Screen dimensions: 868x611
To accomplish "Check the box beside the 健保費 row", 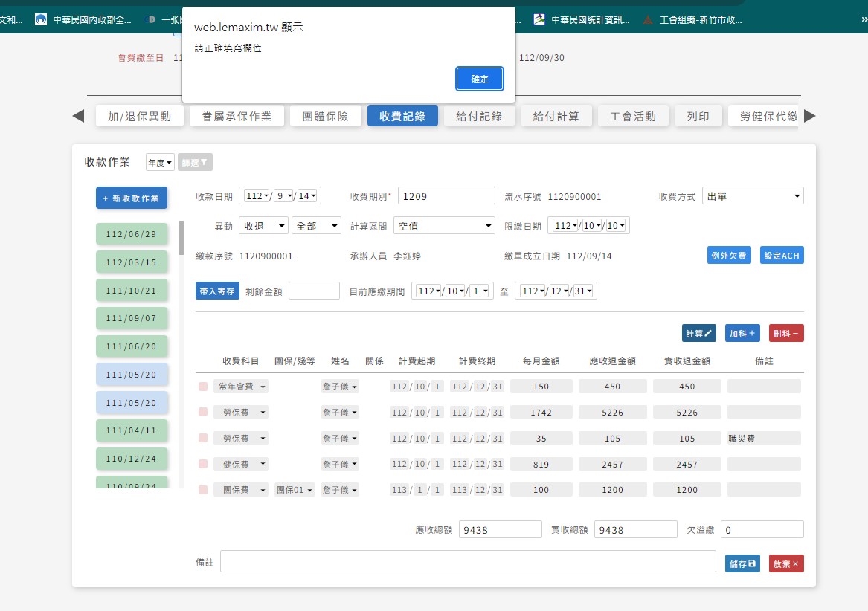I will [203, 465].
